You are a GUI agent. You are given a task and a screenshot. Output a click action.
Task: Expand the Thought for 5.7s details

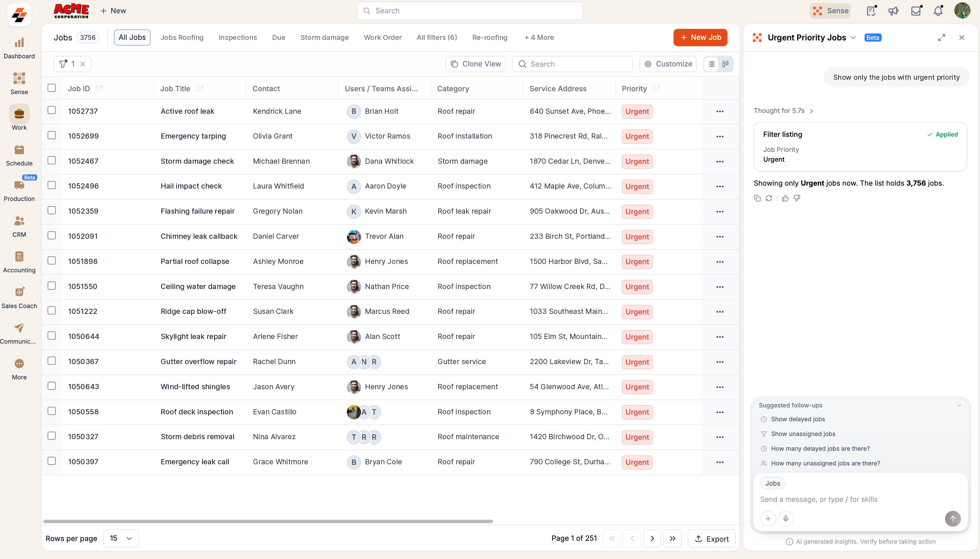tap(783, 111)
